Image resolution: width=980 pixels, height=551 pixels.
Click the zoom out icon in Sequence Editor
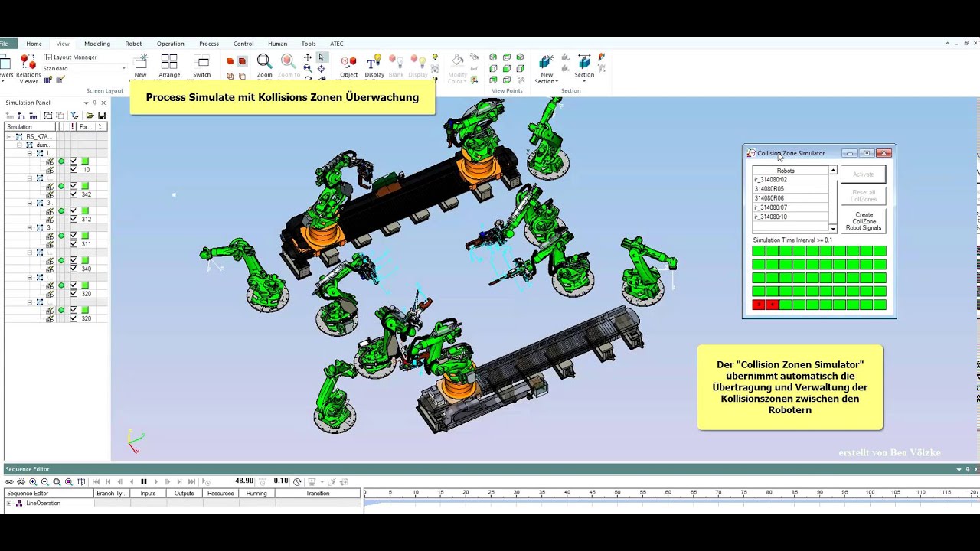pos(44,481)
